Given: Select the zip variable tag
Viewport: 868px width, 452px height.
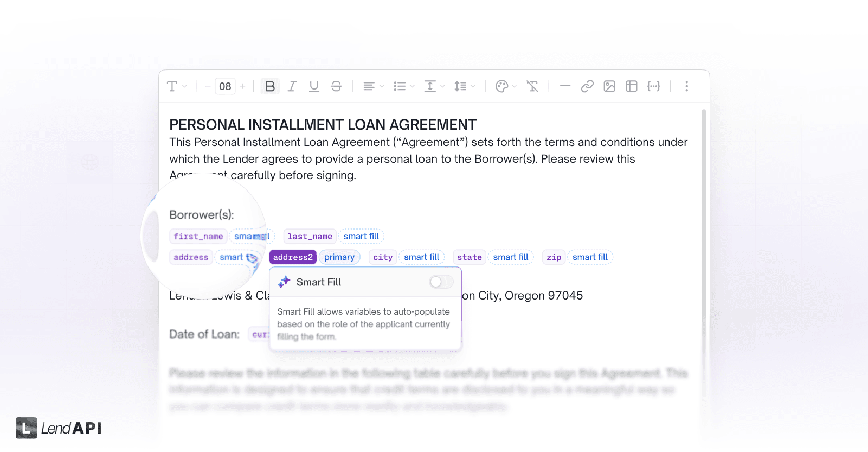Looking at the screenshot, I should [554, 257].
